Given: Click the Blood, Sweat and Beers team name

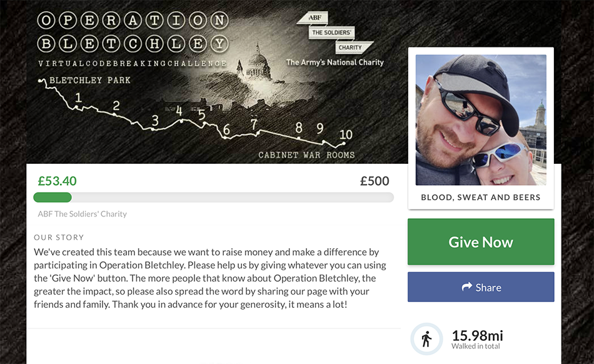Looking at the screenshot, I should tap(481, 198).
